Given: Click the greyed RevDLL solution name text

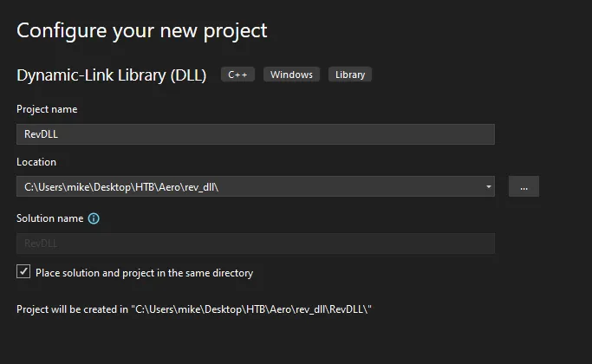Looking at the screenshot, I should pyautogui.click(x=41, y=244).
